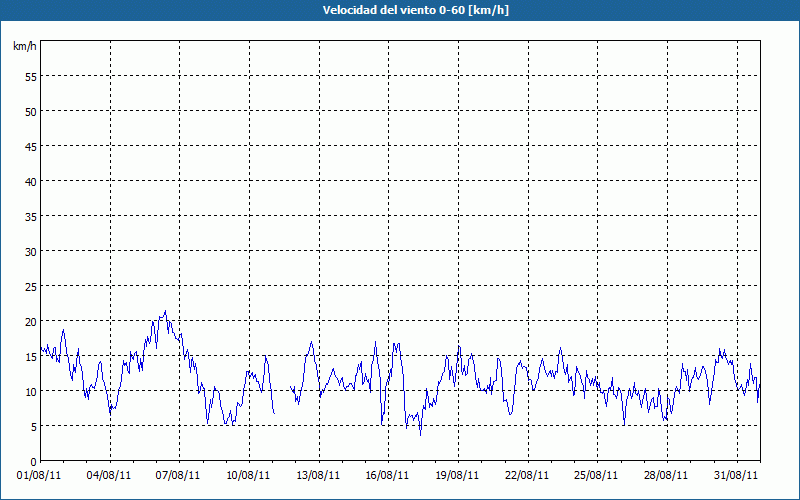Click the chart title 'Velocidad del viento 0-60 [km/h]'

(x=416, y=10)
